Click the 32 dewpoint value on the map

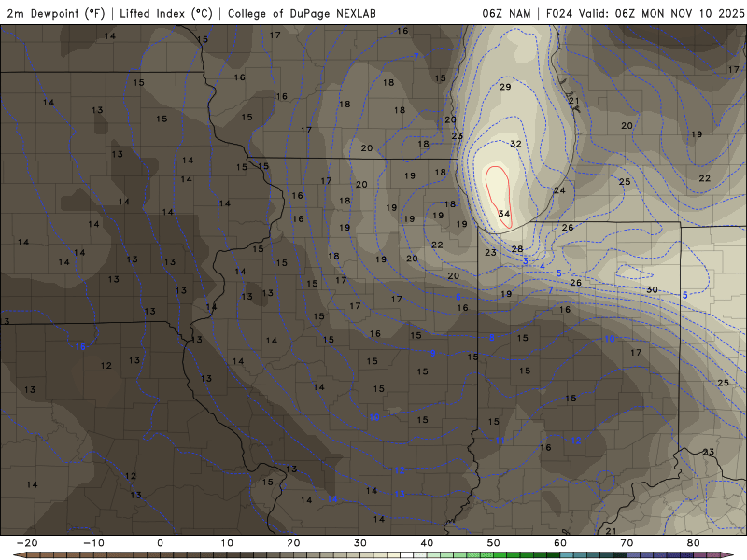coord(516,144)
